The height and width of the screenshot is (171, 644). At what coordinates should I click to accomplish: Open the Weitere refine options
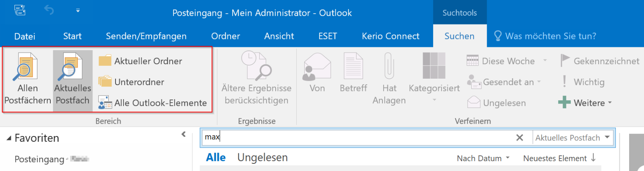pos(585,103)
